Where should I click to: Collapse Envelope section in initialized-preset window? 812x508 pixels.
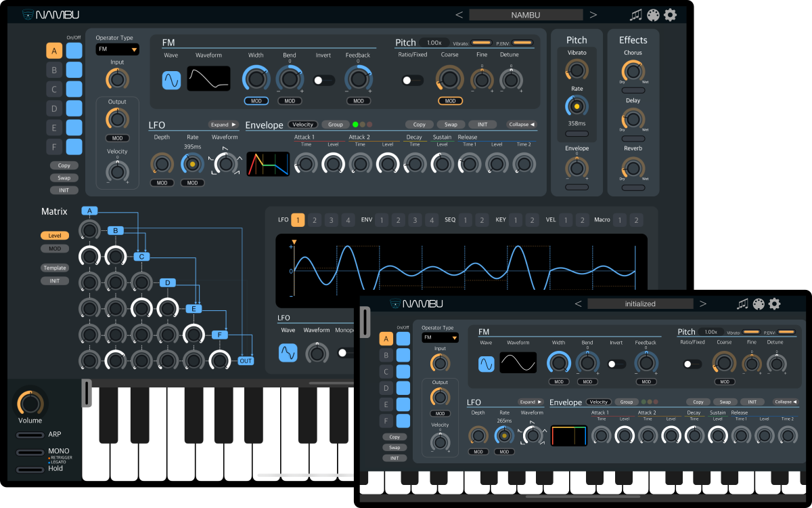pyautogui.click(x=786, y=402)
